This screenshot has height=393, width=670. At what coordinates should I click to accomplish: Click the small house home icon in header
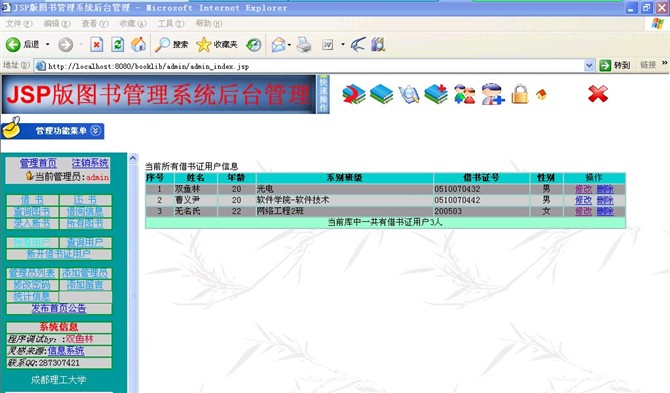click(541, 94)
